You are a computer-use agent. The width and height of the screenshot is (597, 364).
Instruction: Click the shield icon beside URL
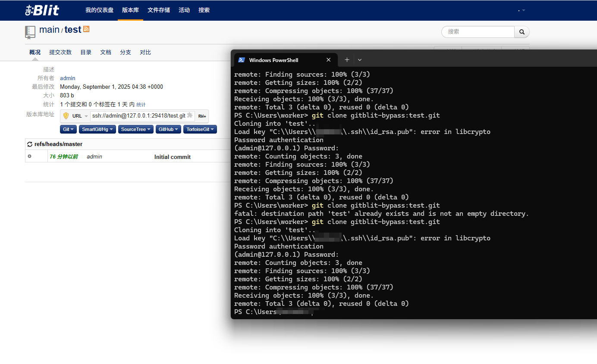click(66, 116)
